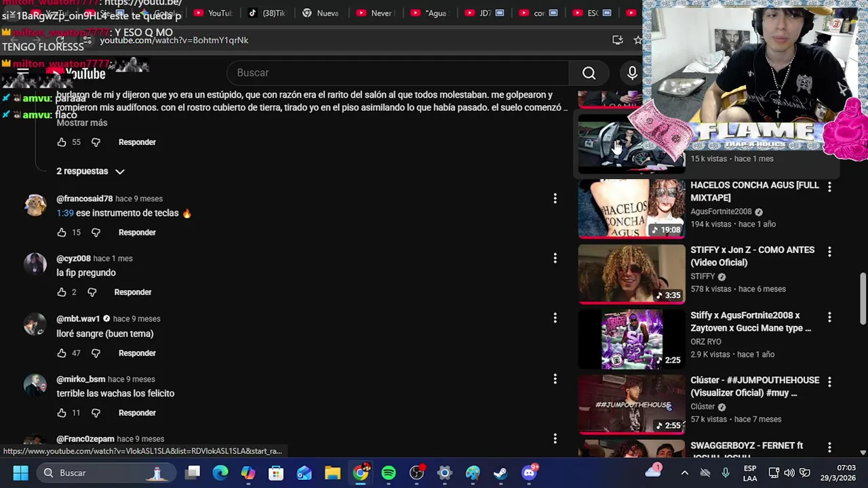
Task: Switch to the Nueva browser tab
Action: coord(321,13)
